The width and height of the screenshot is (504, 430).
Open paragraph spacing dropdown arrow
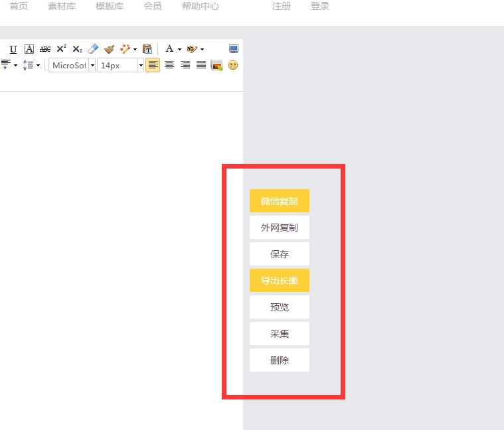point(15,65)
